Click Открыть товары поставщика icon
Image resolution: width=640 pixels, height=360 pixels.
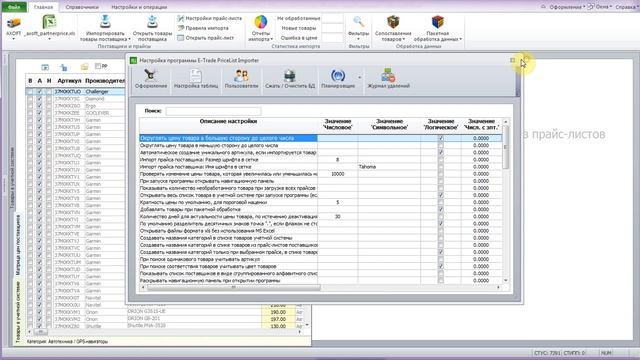(152, 22)
